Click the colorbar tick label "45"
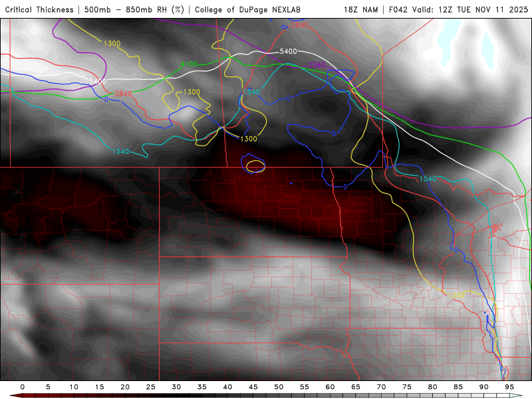This screenshot has width=532, height=399. 253,387
